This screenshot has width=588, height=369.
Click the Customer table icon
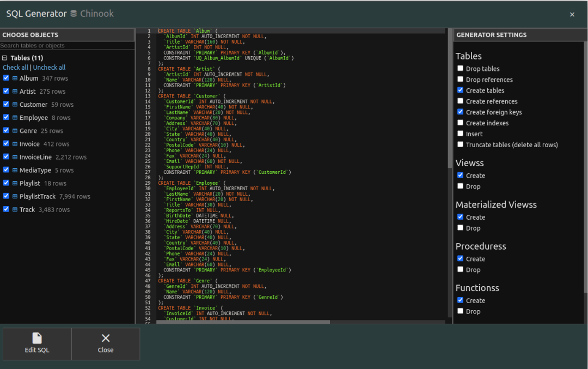[x=15, y=105]
